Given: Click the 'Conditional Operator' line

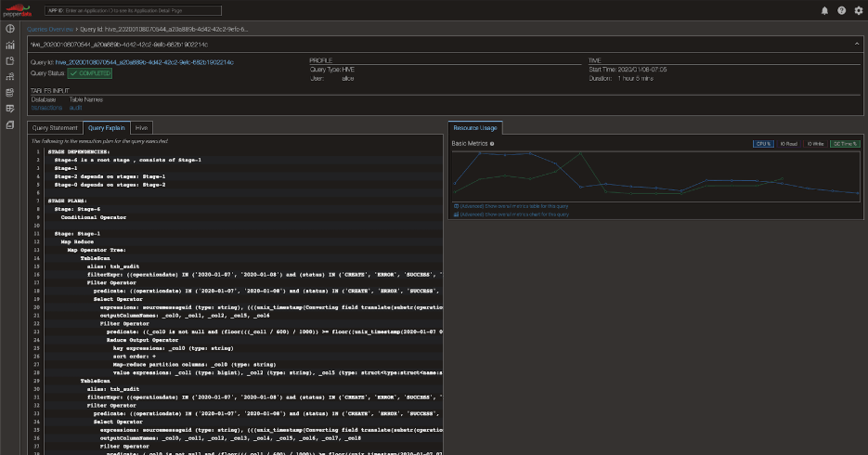Looking at the screenshot, I should coord(94,217).
